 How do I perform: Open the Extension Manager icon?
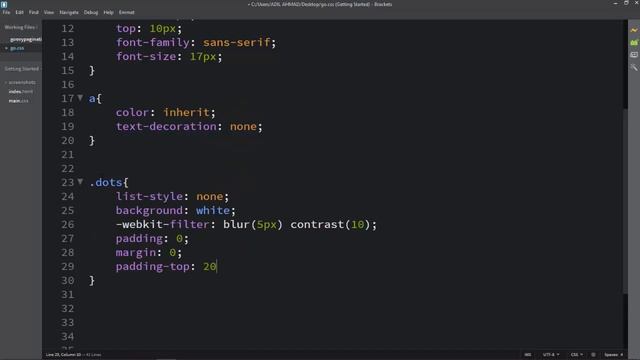(x=633, y=42)
